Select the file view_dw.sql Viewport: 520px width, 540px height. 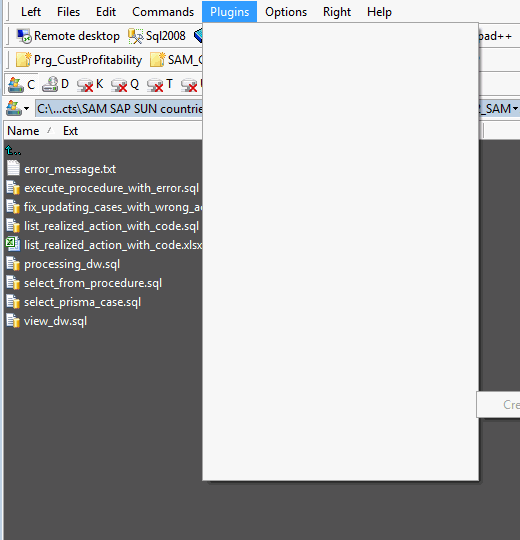[55, 321]
